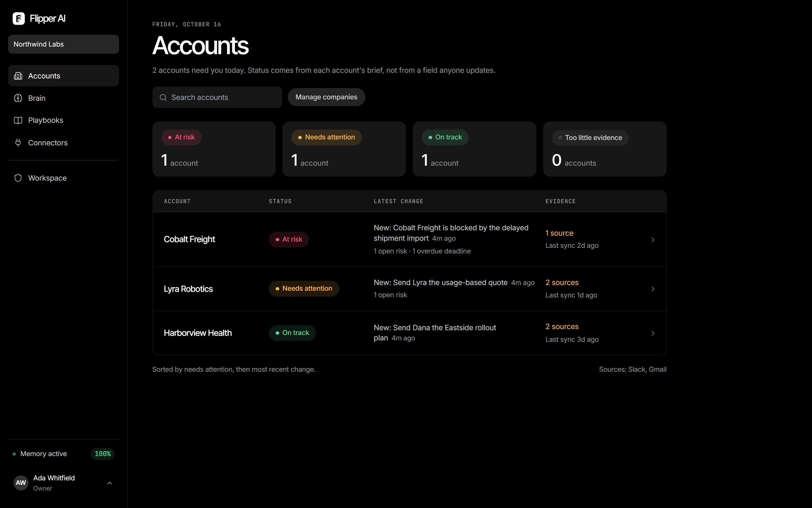Click the delayed shipment import change text

click(451, 233)
